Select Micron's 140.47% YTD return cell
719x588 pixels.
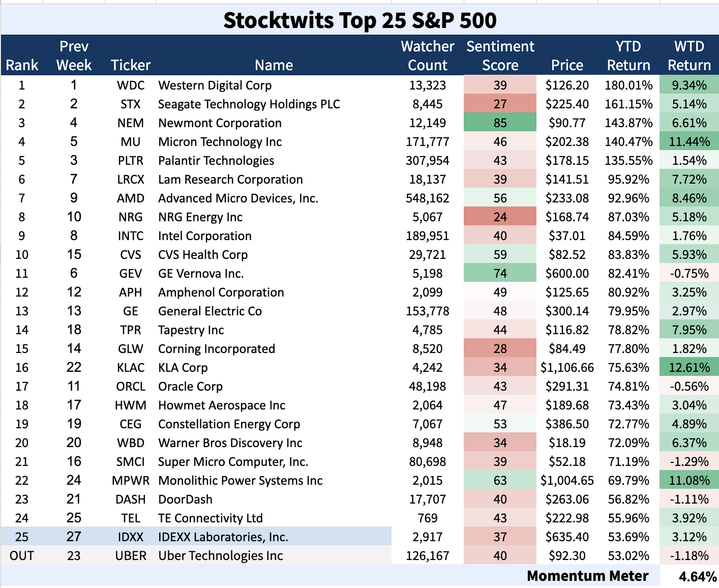628,142
